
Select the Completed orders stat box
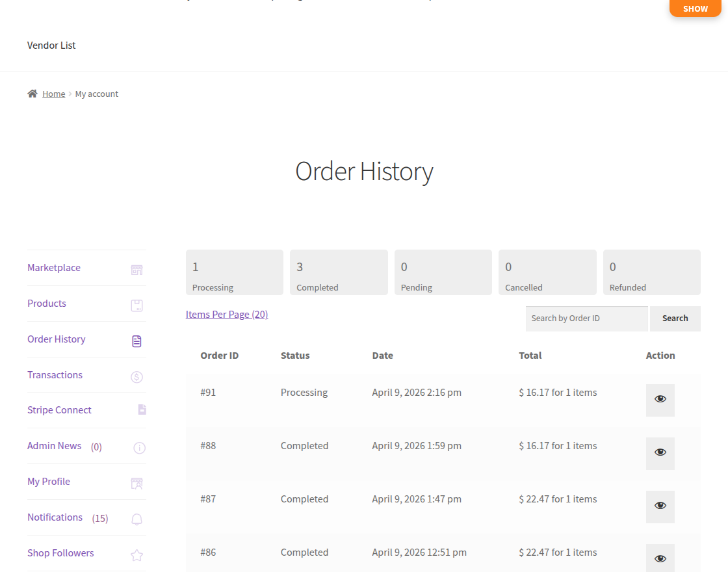[338, 272]
